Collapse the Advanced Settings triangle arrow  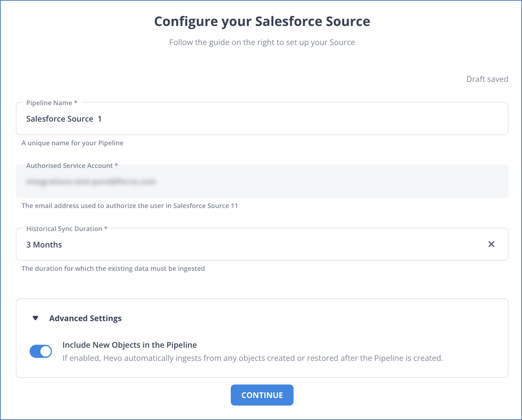click(x=36, y=318)
